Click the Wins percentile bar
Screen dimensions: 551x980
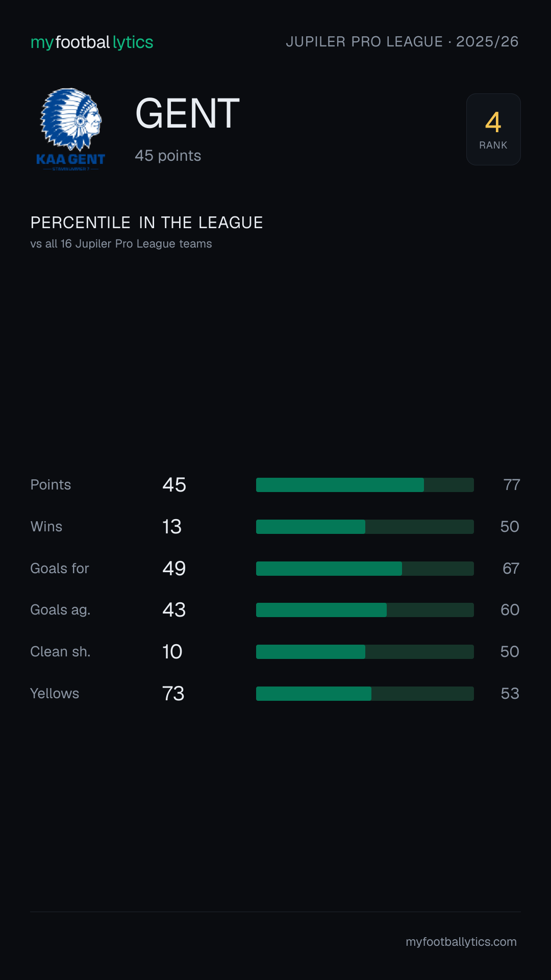tap(365, 527)
